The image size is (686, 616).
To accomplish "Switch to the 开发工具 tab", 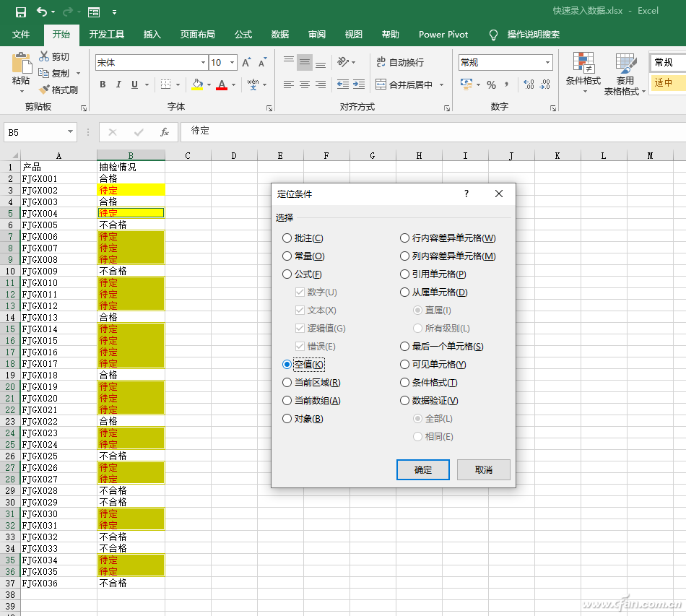I will [x=106, y=35].
